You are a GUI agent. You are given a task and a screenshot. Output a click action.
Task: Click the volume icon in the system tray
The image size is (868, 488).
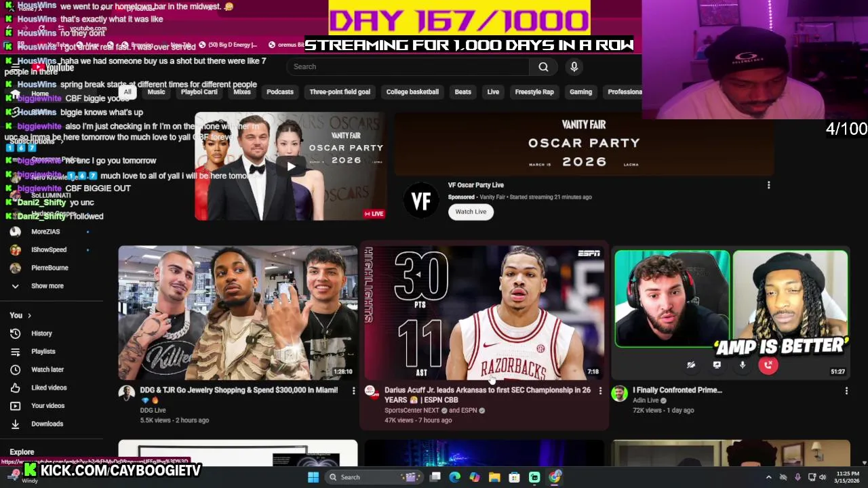click(x=823, y=477)
